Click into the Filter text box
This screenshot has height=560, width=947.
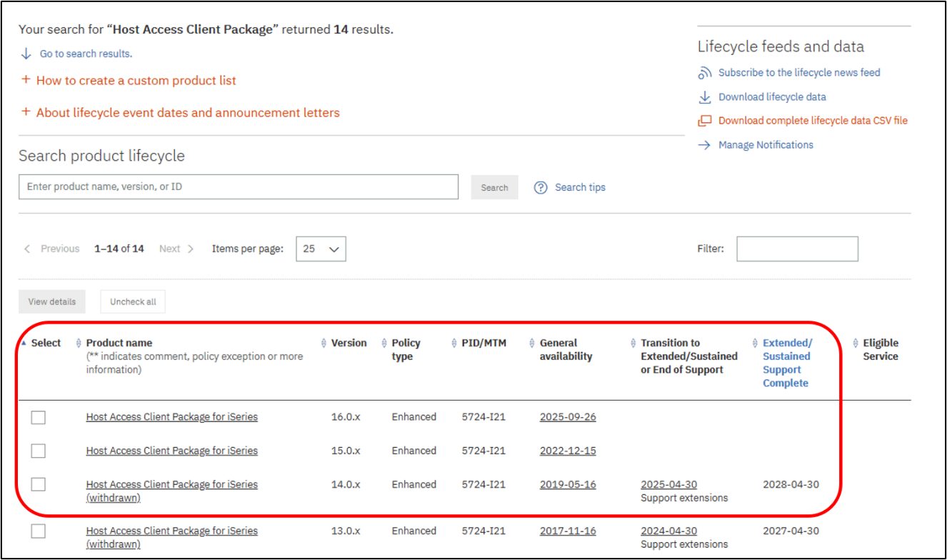[797, 249]
